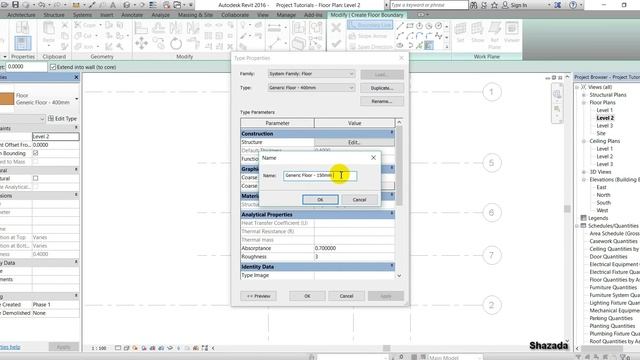Select the Move tool in Modify panel
This screenshot has width=640, height=360.
tap(142, 43)
